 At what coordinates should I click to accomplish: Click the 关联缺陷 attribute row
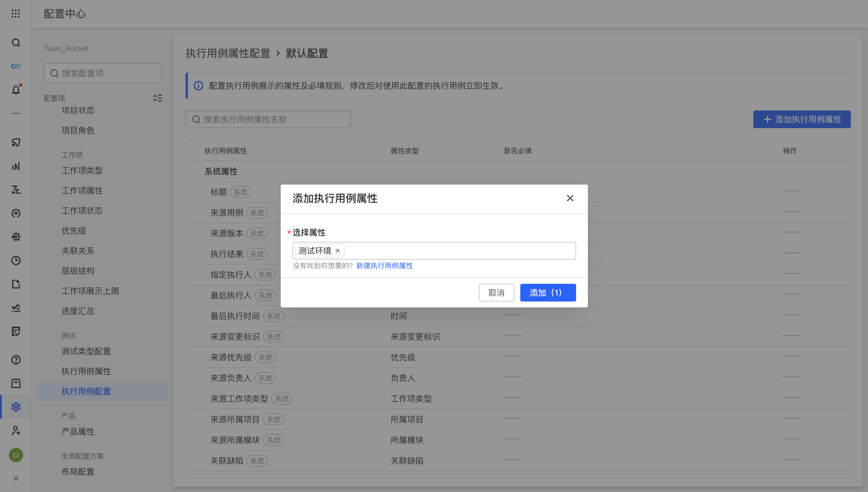(x=518, y=461)
